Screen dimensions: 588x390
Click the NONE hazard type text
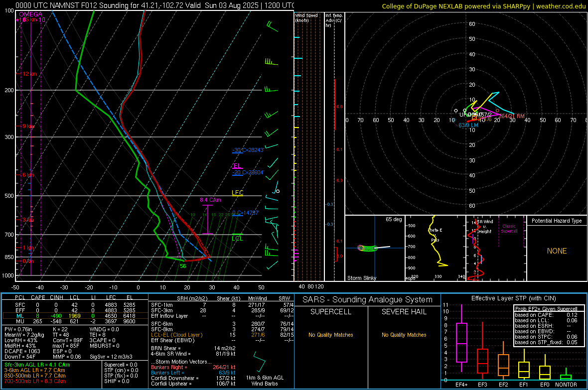click(x=557, y=251)
